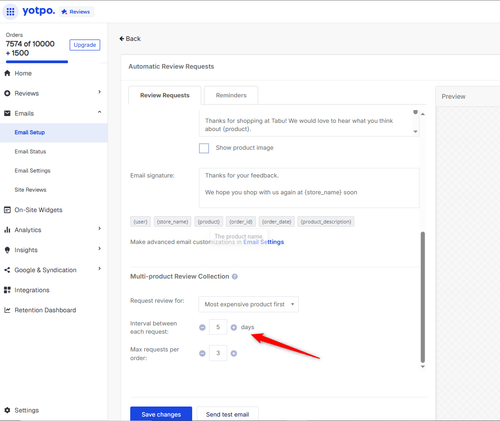This screenshot has height=421, width=500.
Task: Click the orders usage progress bar
Action: [37, 62]
